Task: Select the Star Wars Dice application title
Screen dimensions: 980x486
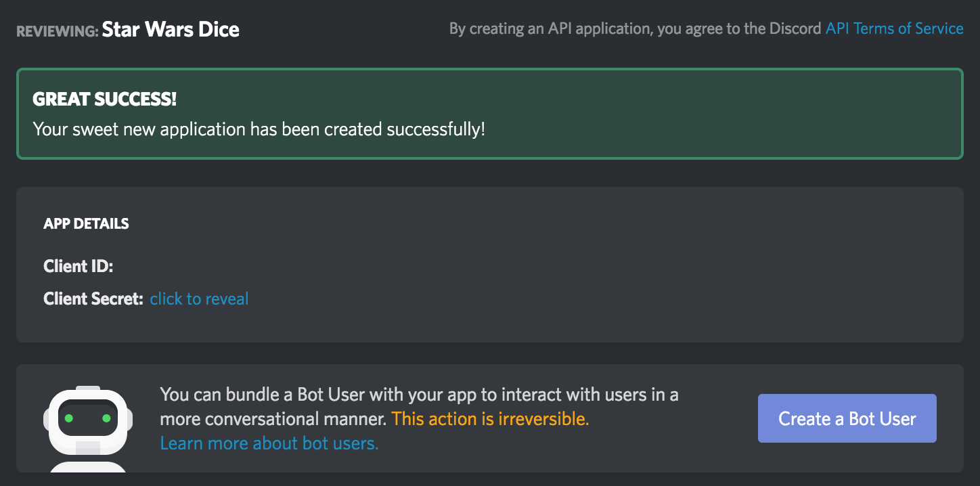Action: point(171,30)
